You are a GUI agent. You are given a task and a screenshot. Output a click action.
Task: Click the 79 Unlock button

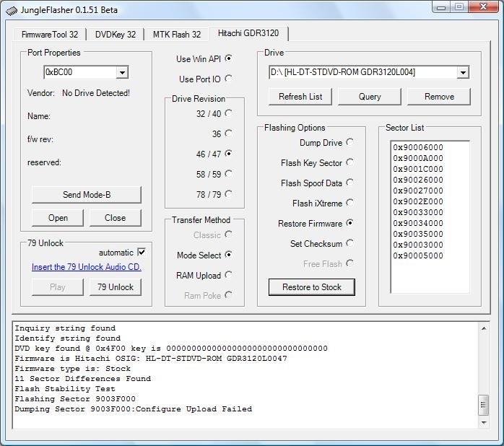coord(115,287)
